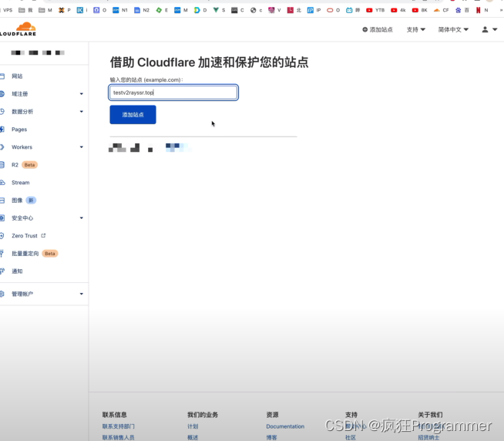Open the 支持 support dropdown
Viewport: 504px width, 441px height.
(415, 29)
